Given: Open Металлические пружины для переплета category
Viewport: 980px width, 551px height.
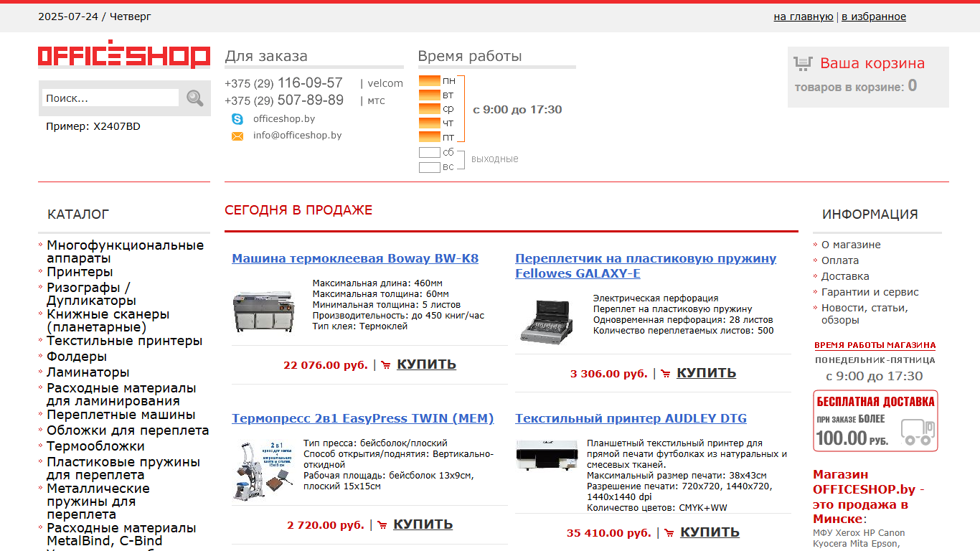Looking at the screenshot, I should click(x=98, y=501).
